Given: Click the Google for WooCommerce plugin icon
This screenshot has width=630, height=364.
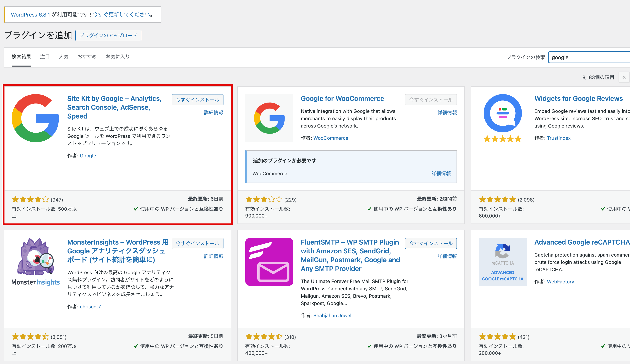Looking at the screenshot, I should tap(269, 118).
